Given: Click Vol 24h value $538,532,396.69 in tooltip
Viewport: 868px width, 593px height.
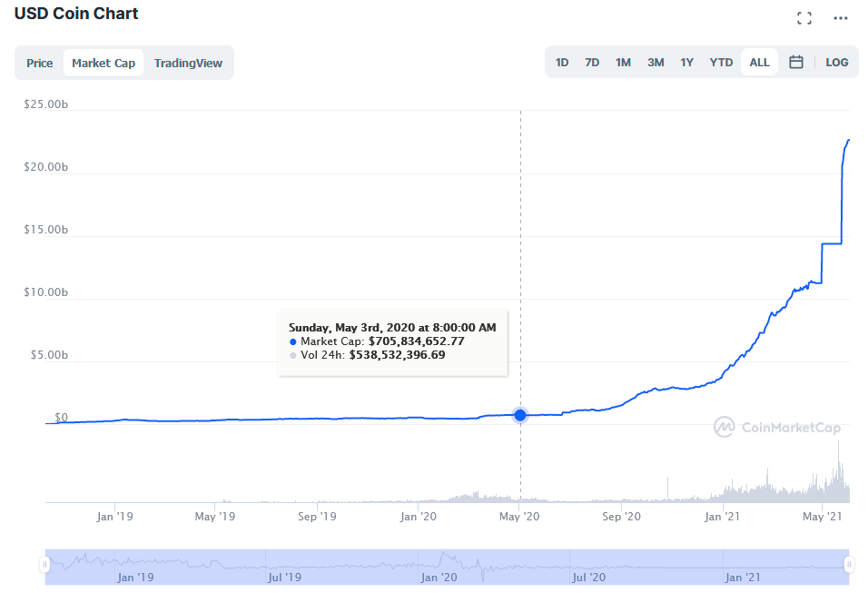Looking at the screenshot, I should pos(397,355).
